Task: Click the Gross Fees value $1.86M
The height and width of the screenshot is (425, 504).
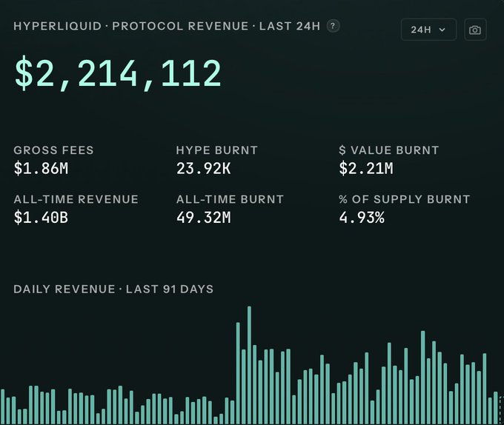Action: click(x=42, y=168)
